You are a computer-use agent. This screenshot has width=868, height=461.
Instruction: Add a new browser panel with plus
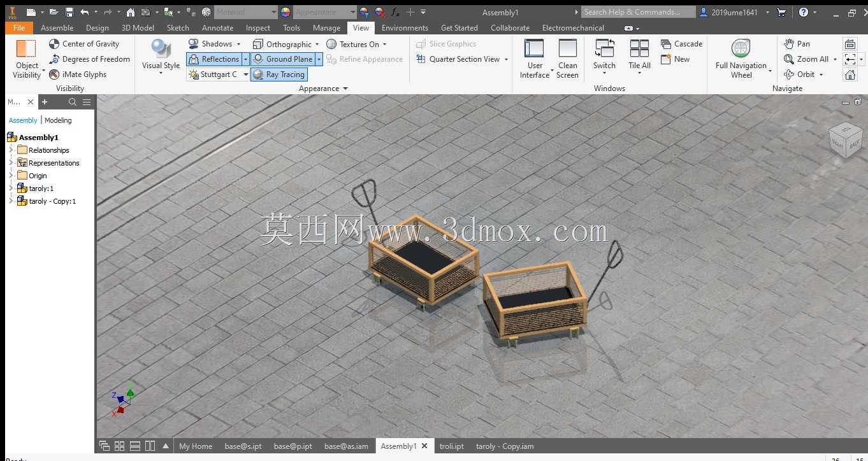45,102
